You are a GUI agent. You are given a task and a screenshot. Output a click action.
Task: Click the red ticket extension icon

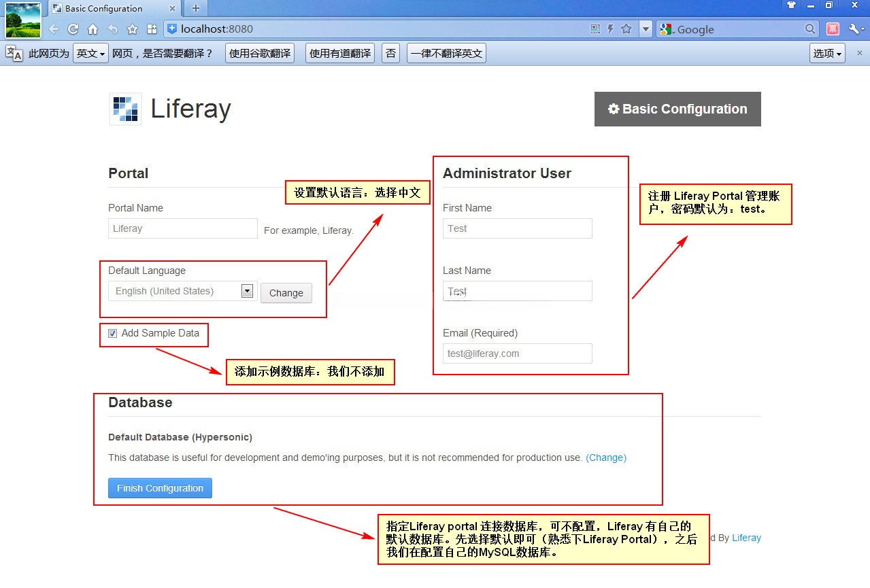[833, 29]
